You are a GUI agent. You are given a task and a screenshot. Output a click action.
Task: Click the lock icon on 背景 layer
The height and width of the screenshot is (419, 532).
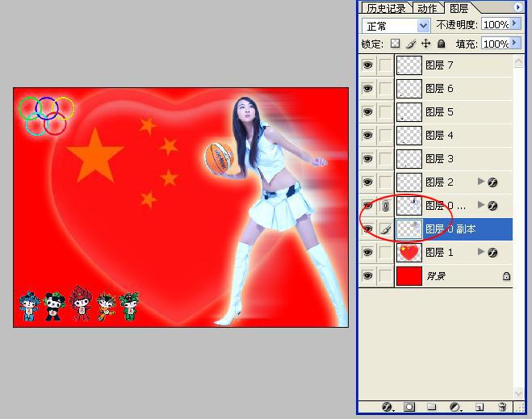click(506, 276)
